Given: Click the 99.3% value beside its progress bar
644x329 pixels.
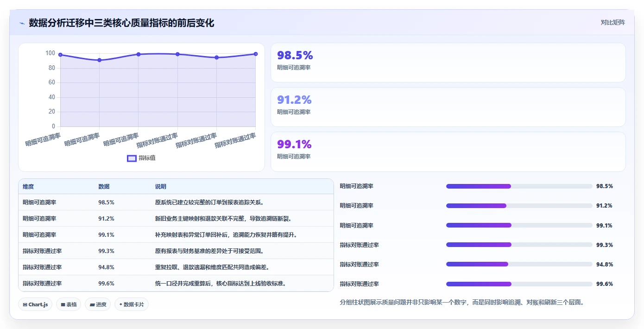Looking at the screenshot, I should [x=605, y=245].
